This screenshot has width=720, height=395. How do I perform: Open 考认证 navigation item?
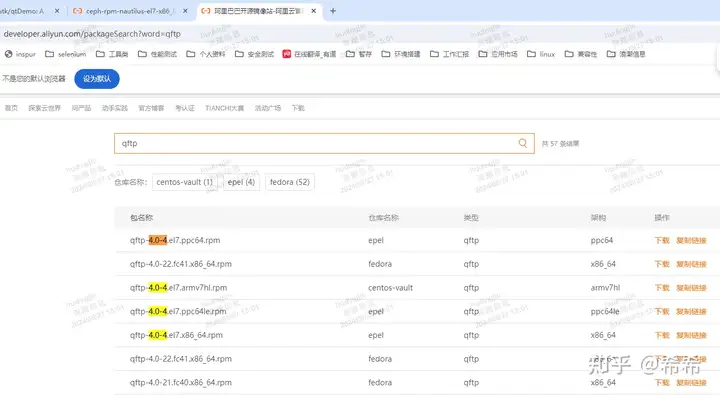point(185,108)
